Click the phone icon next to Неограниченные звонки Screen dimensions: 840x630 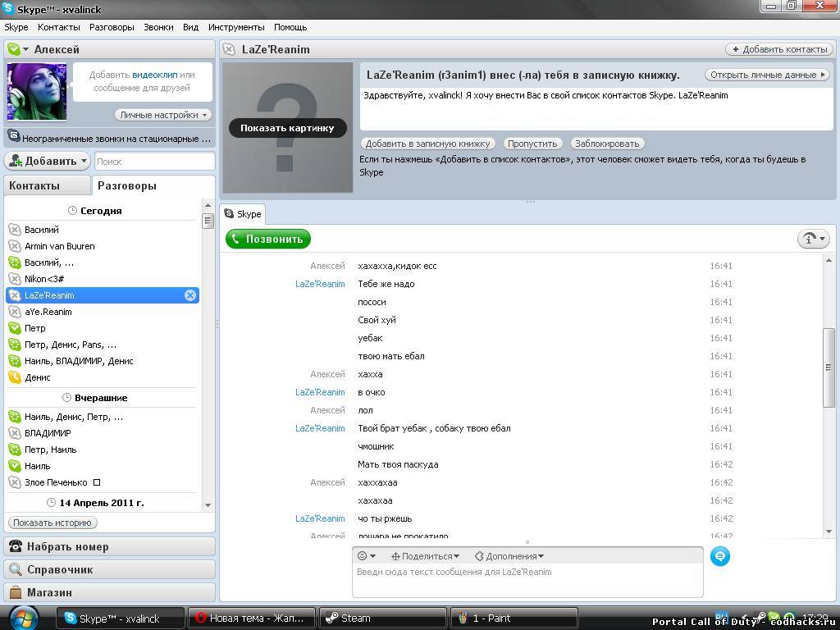13,138
